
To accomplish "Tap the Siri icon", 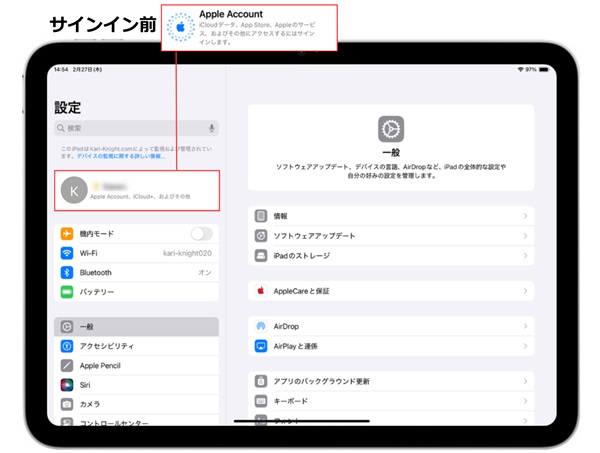I will click(x=67, y=385).
